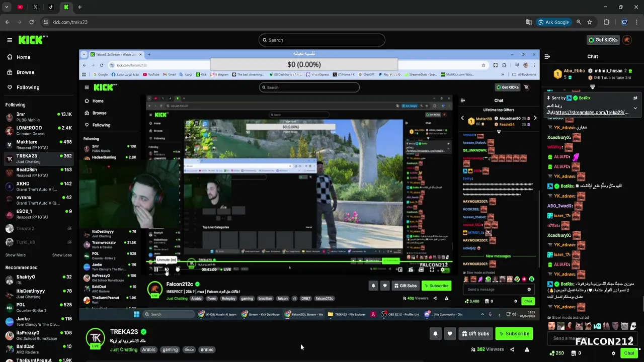644x362 pixels.
Task: Toggle Falcon212c follow heart in streamed page
Action: tap(385, 286)
